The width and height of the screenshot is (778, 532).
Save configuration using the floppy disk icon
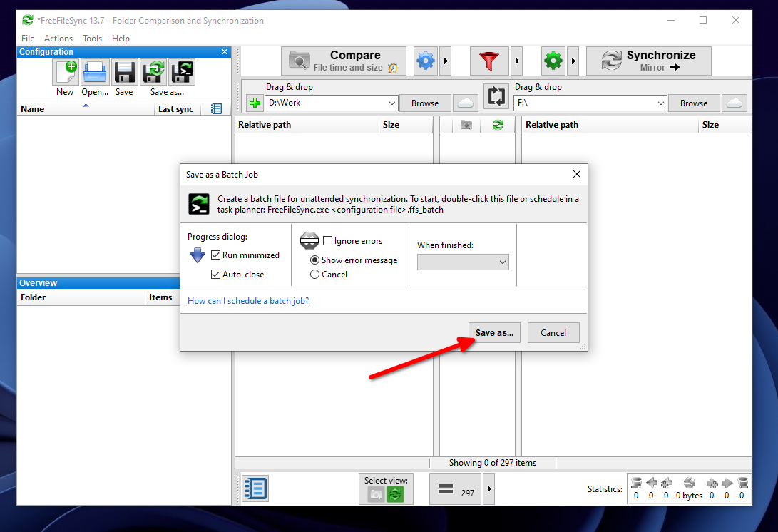coord(125,73)
